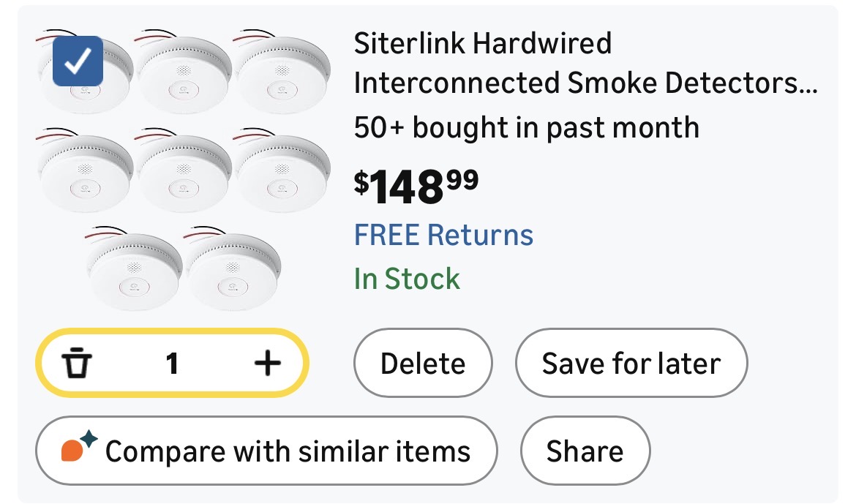The image size is (856, 504).
Task: Click the word Returns in FREE Returns
Action: click(480, 236)
